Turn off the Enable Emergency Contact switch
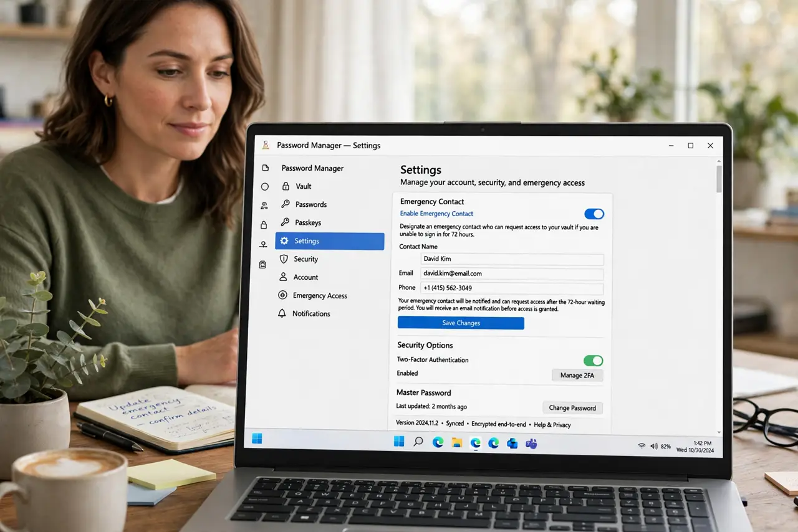 pos(594,214)
